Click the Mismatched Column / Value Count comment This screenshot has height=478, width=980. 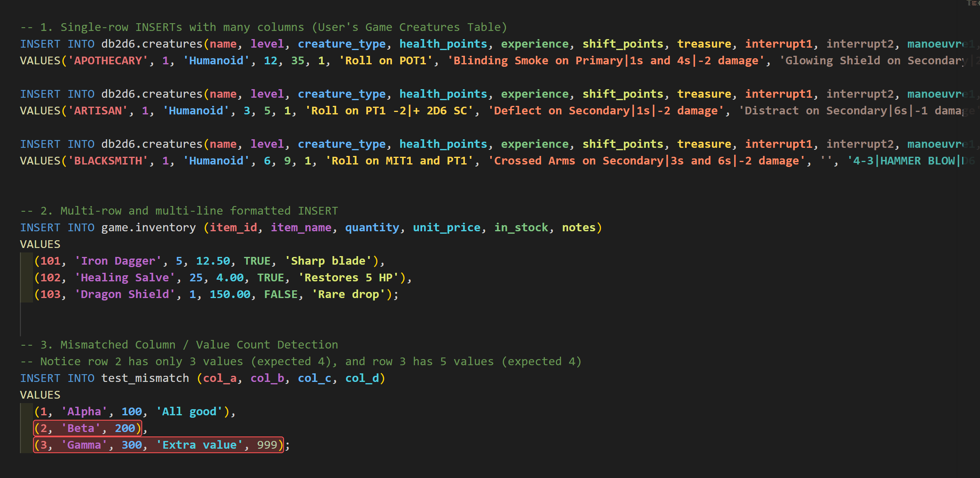click(179, 345)
